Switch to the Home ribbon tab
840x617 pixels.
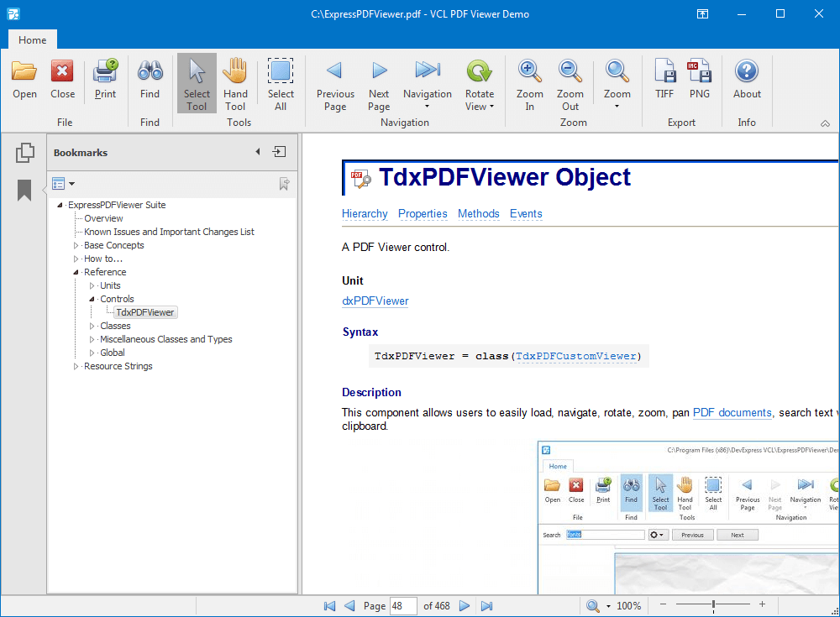tap(33, 39)
